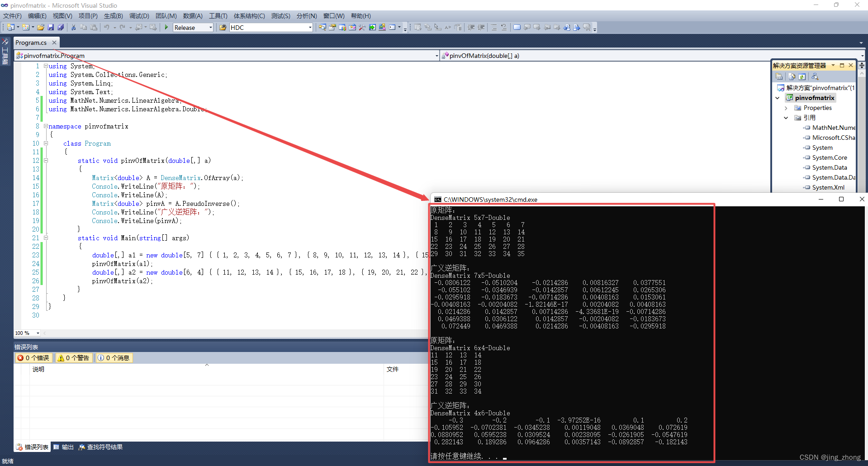Click the Find in Files icon beside HDC box

tap(223, 28)
